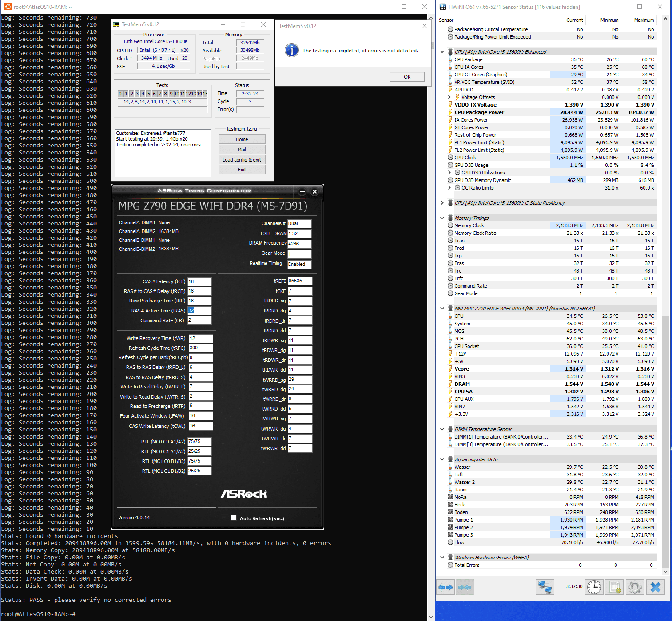Select the DRAM voltage row

pos(552,384)
